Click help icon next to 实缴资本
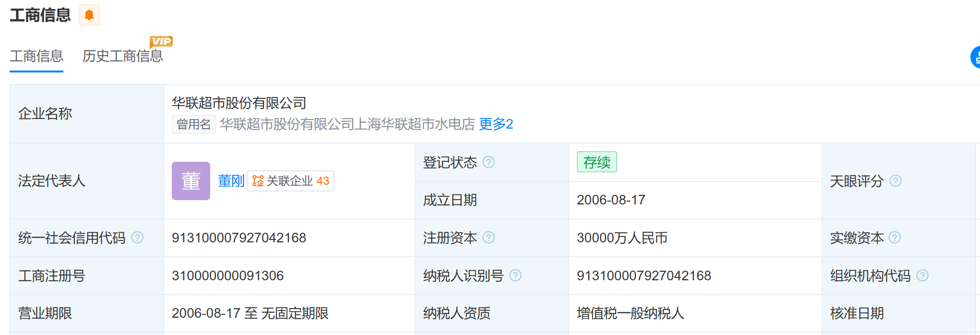980x335 pixels. tap(895, 238)
